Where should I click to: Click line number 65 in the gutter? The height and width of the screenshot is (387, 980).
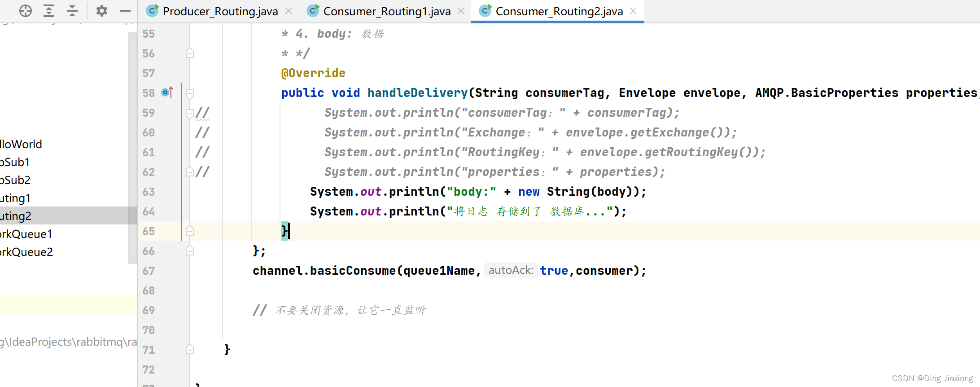pos(149,231)
